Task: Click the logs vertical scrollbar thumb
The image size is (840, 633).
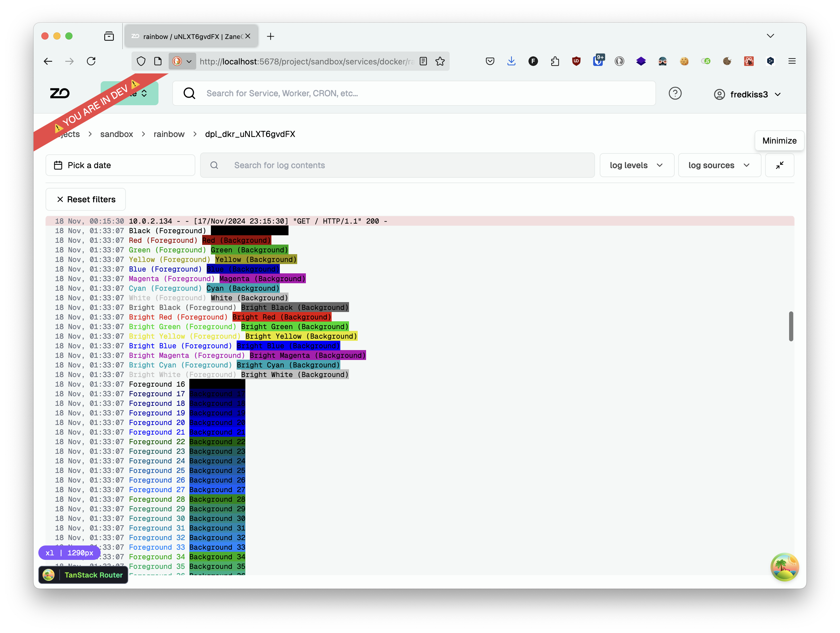Action: [791, 326]
